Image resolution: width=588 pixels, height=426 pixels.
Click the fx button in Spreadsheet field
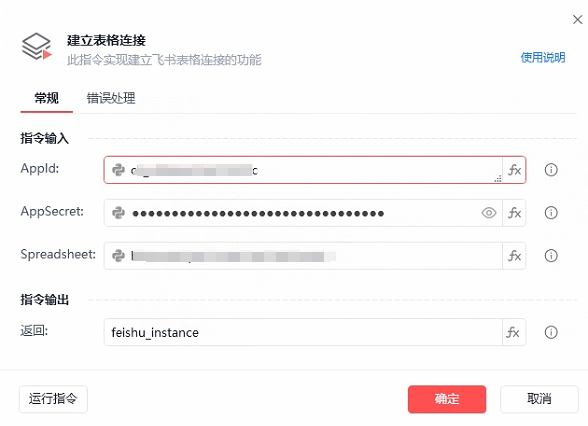(514, 256)
